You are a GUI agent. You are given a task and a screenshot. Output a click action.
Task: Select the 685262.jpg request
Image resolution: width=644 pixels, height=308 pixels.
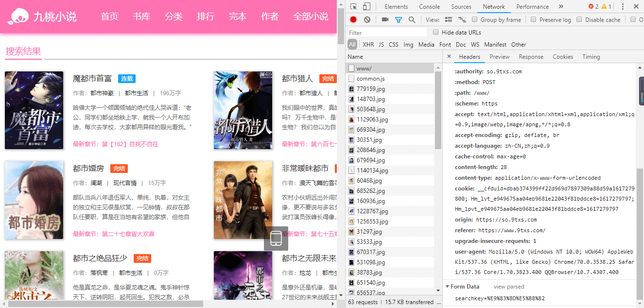pyautogui.click(x=390, y=191)
